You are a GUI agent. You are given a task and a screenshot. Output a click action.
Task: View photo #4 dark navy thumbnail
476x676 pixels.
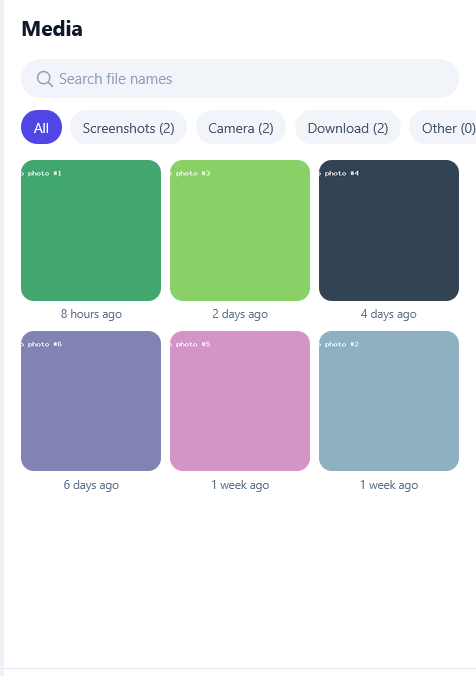tap(389, 231)
